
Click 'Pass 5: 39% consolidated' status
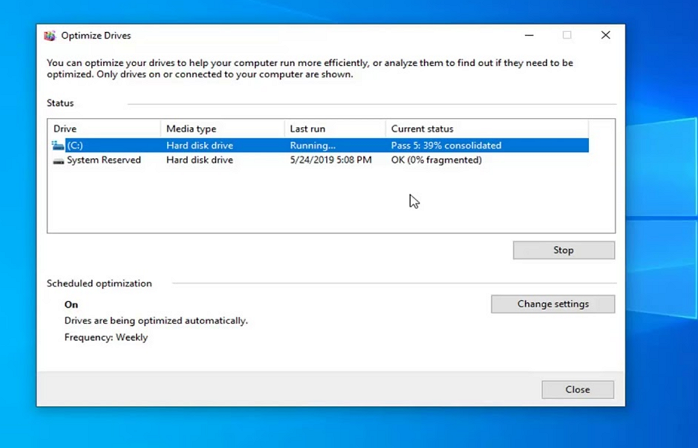pos(446,146)
